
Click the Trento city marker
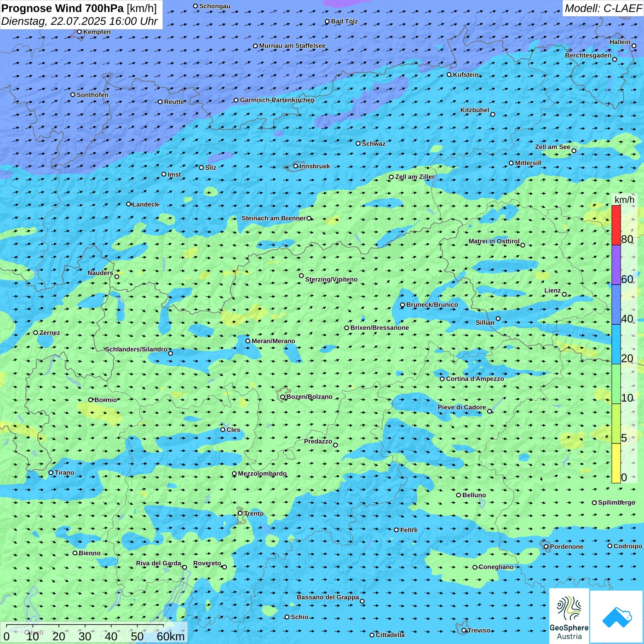[240, 513]
